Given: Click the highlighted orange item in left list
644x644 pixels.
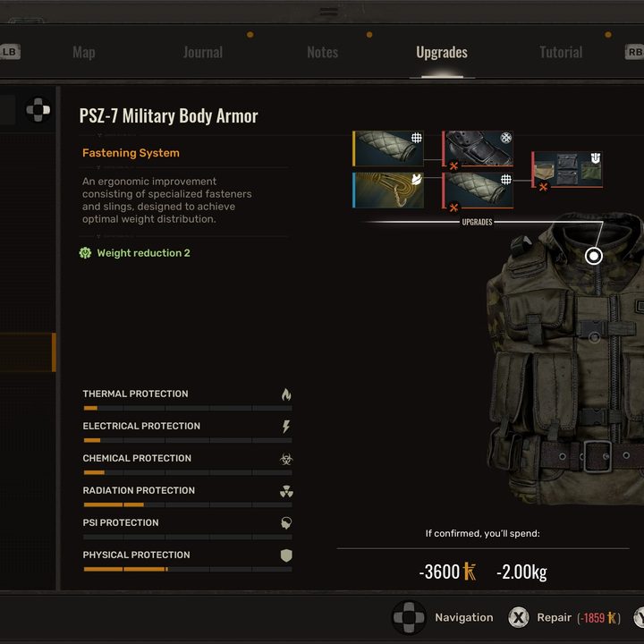Looking at the screenshot, I should 28,352.
